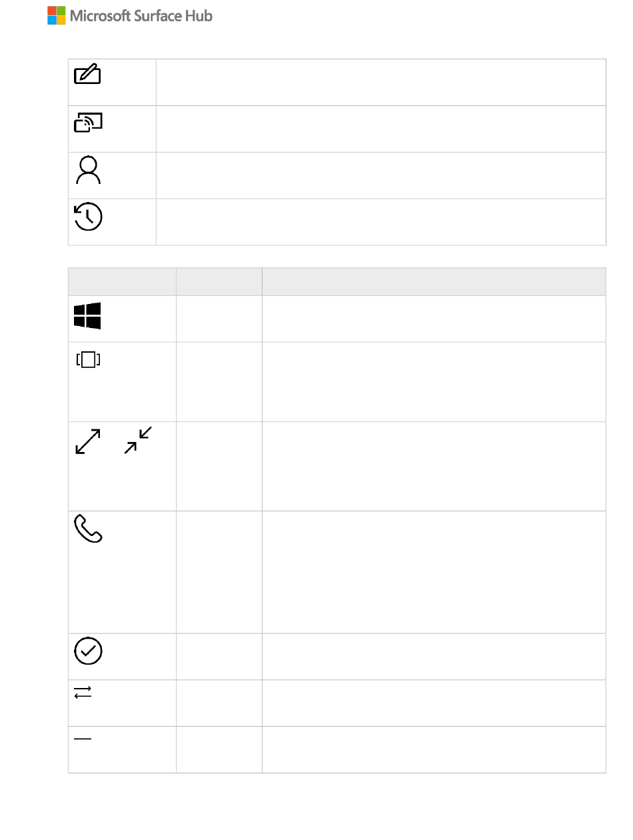The height and width of the screenshot is (840, 633).
Task: Click the "Microsoft Surface Hub" title text
Action: point(141,15)
